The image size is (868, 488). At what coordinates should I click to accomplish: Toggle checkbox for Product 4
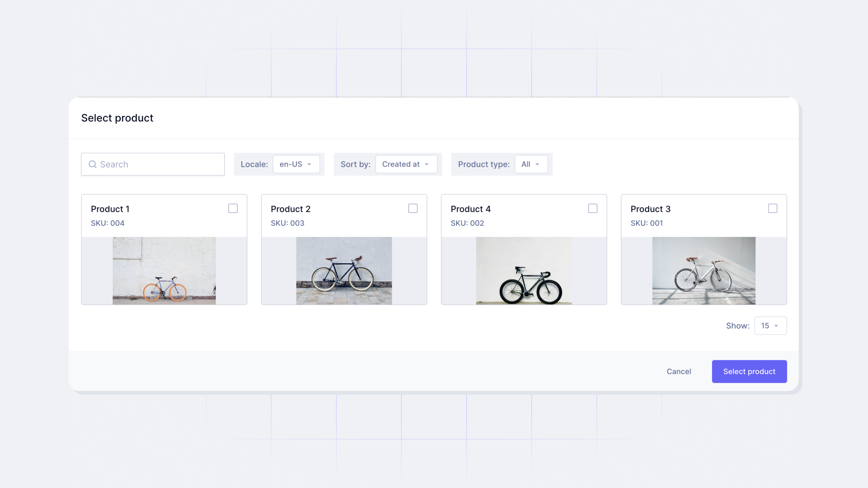coord(592,208)
